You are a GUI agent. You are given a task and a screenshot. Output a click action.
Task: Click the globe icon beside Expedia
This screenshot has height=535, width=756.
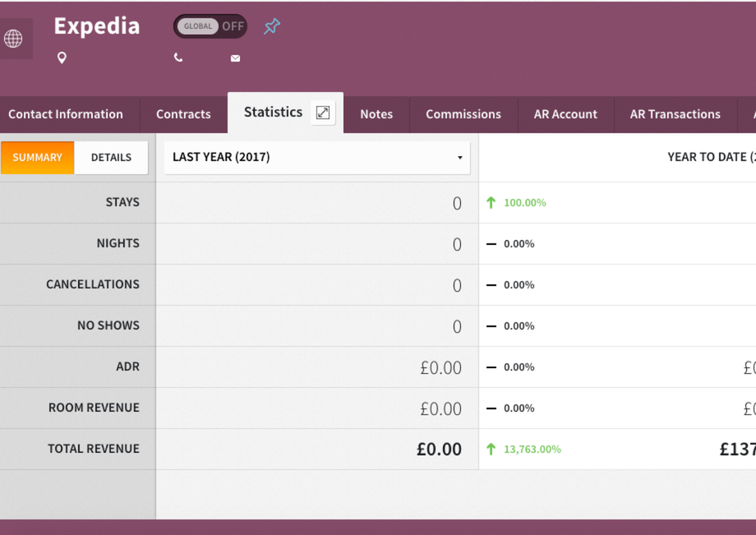click(x=13, y=39)
